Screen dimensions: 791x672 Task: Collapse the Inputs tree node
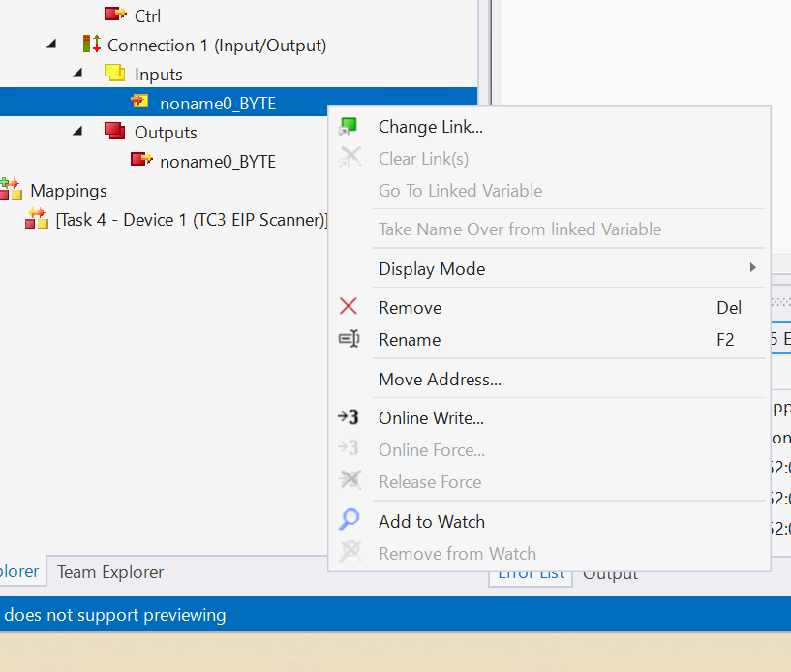tap(78, 75)
